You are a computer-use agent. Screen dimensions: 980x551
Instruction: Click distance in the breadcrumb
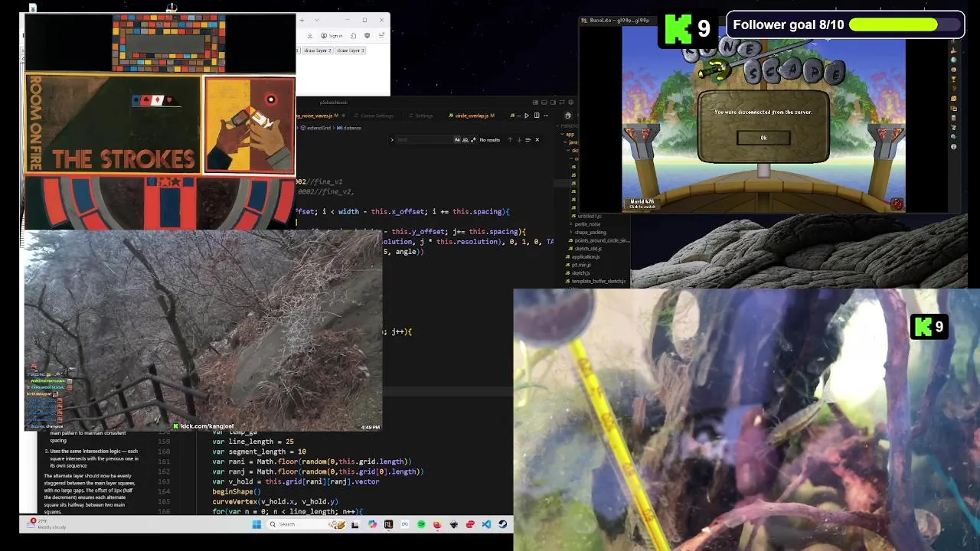coord(352,128)
